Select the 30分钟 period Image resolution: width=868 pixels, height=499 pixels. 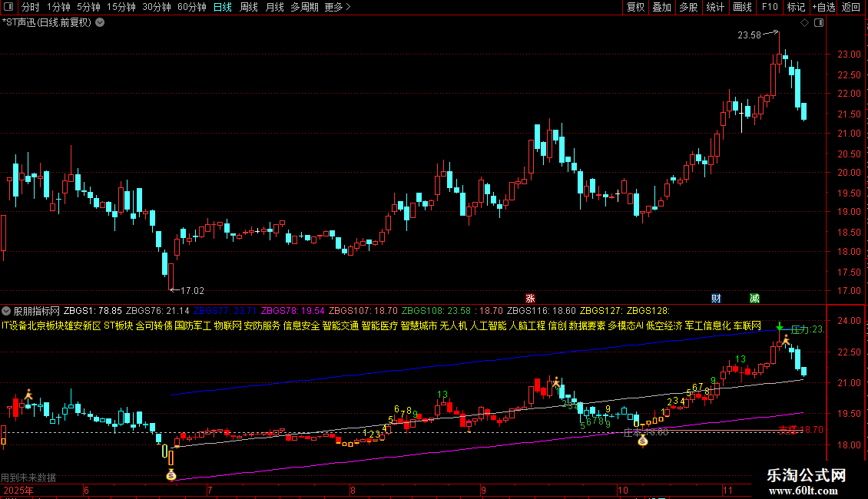(x=157, y=7)
